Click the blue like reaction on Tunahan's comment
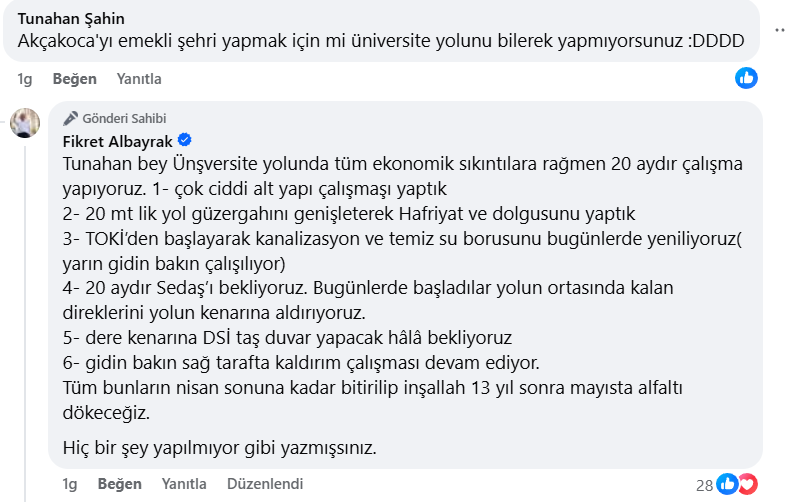The image size is (787, 502). point(746,78)
